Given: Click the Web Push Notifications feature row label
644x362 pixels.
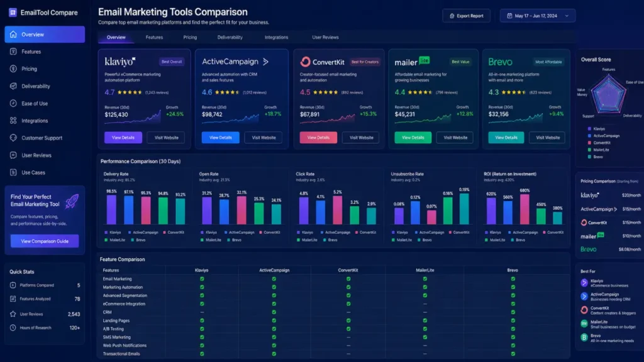Looking at the screenshot, I should pyautogui.click(x=125, y=346).
